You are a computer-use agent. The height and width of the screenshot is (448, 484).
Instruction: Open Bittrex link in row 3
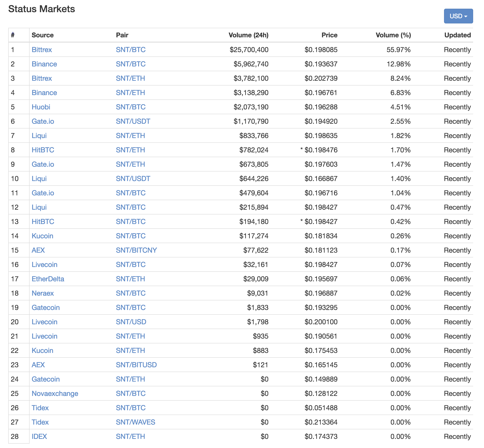[42, 78]
